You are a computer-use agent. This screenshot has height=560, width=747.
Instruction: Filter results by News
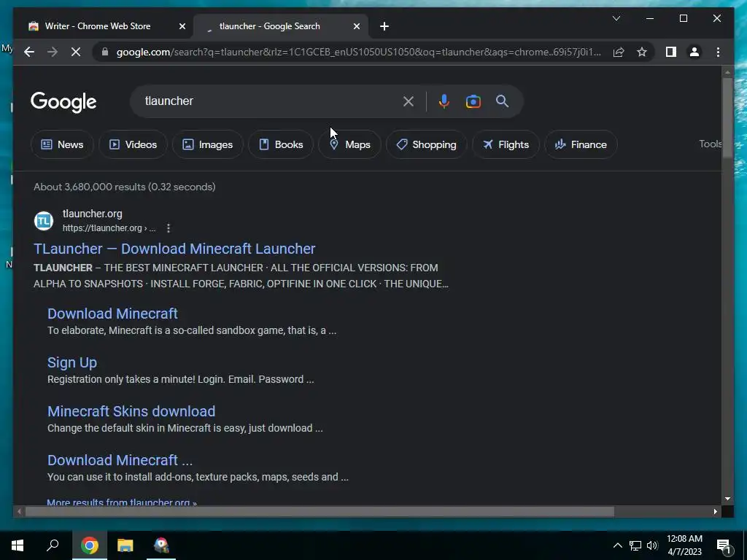(x=62, y=144)
